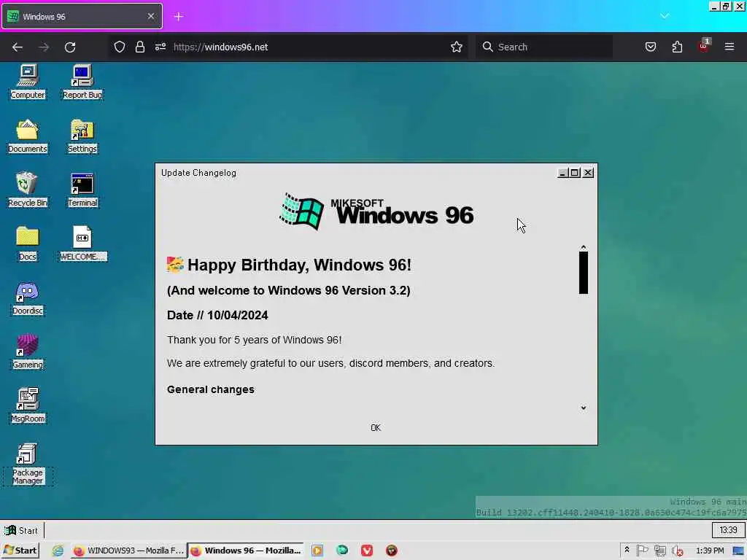Open the Vivaldi taskbar icon
The width and height of the screenshot is (747, 560).
pyautogui.click(x=367, y=551)
